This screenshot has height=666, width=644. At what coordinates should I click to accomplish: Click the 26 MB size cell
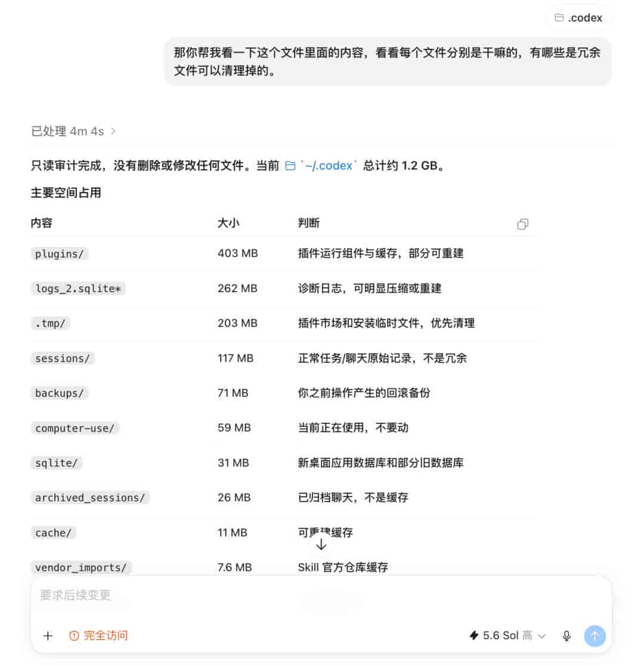[234, 497]
